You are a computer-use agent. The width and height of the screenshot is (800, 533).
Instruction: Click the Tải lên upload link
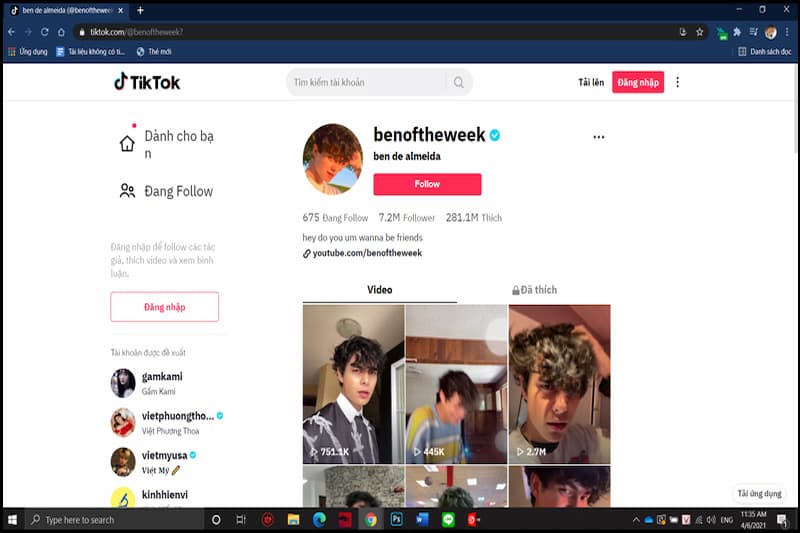point(591,82)
